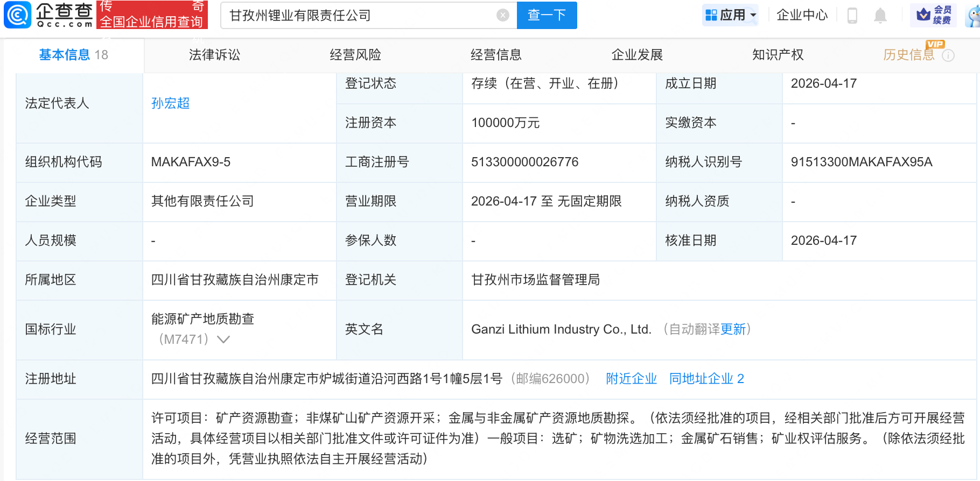The image size is (980, 481).
Task: Click 更新 link next to English name
Action: pyautogui.click(x=733, y=329)
